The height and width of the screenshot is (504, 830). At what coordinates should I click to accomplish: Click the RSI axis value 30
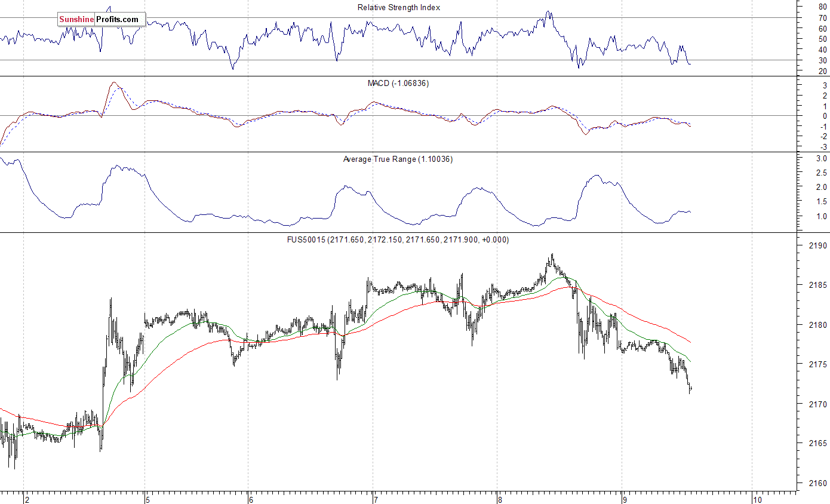coord(823,60)
